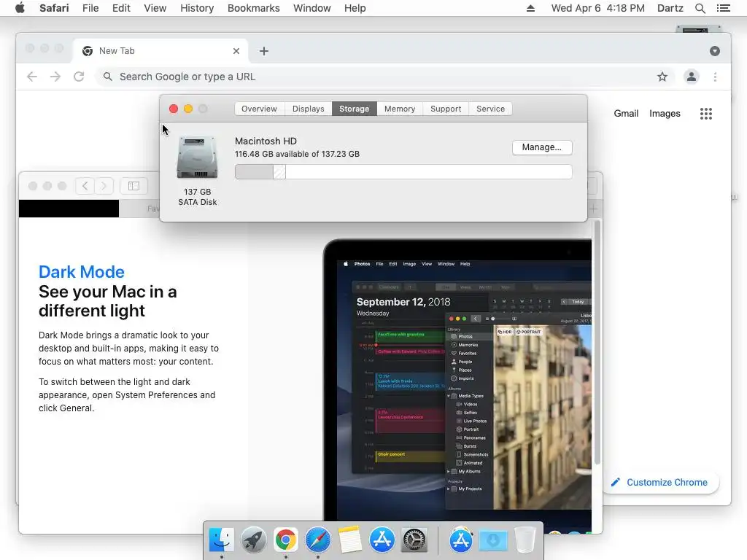Image resolution: width=747 pixels, height=560 pixels.
Task: Open the Support tab
Action: tap(446, 109)
